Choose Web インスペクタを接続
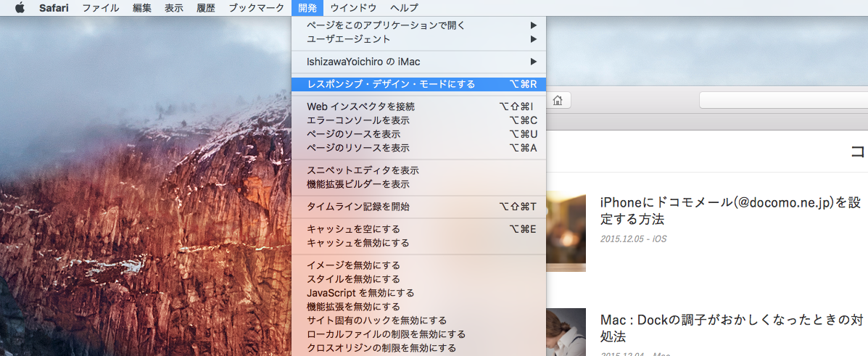 [418, 107]
